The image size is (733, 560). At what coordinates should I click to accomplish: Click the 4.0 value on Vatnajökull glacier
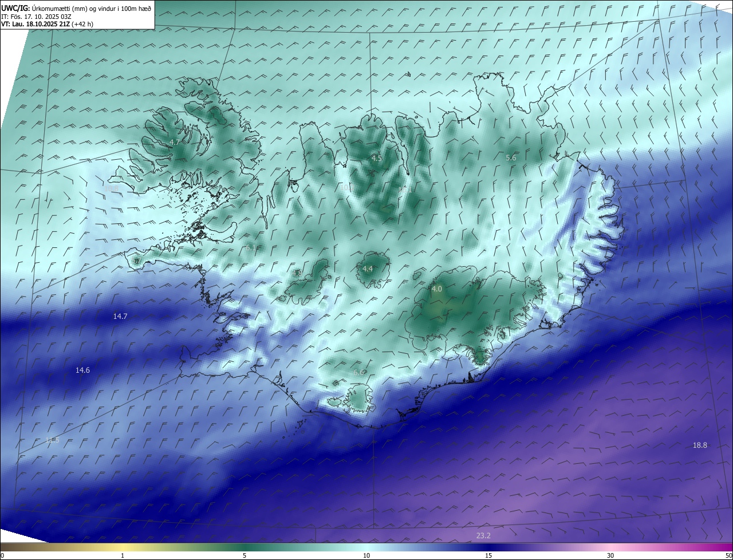437,289
